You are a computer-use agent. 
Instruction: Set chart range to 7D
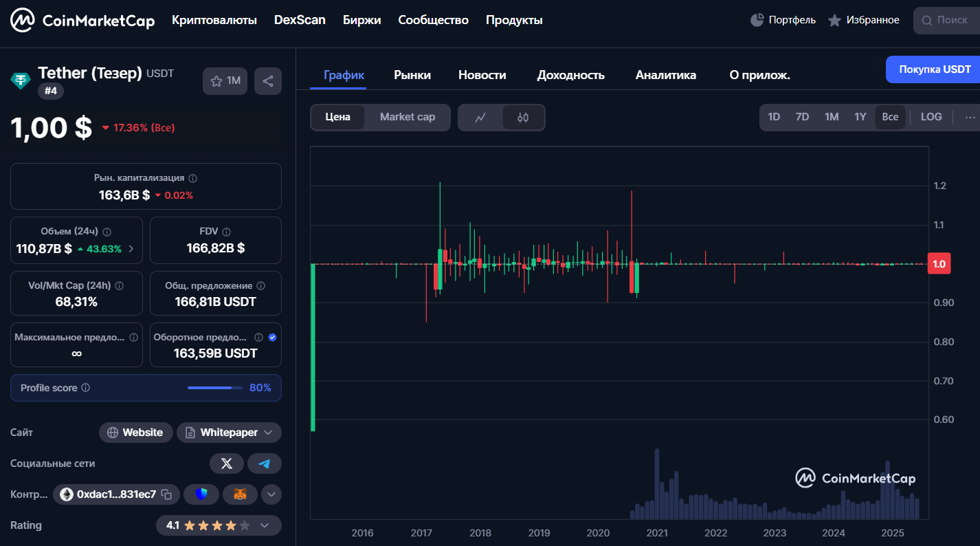(802, 117)
